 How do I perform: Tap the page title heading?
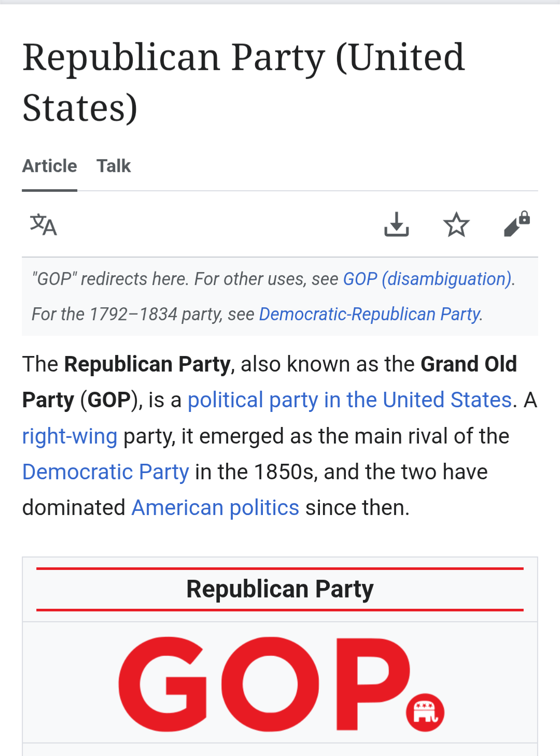tap(244, 82)
